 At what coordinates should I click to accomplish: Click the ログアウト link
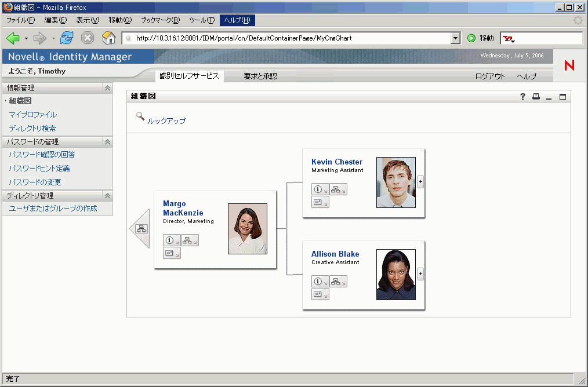(x=490, y=76)
